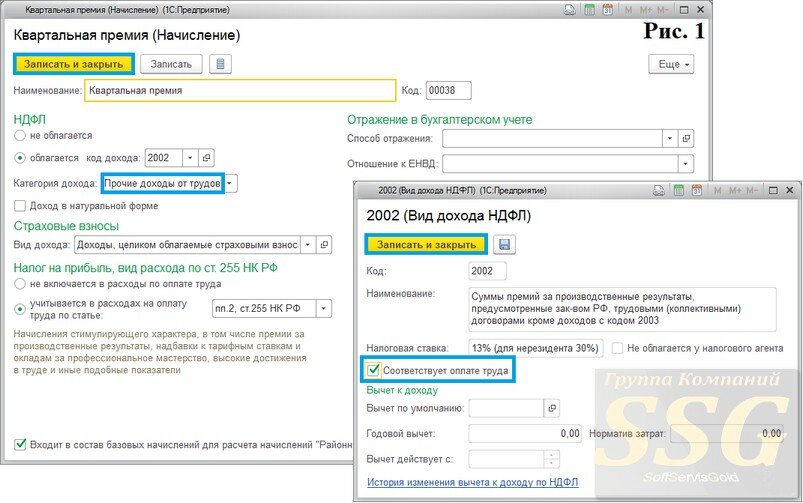Open the Вид дохода record via open icon
803x503 pixels.
(324, 245)
